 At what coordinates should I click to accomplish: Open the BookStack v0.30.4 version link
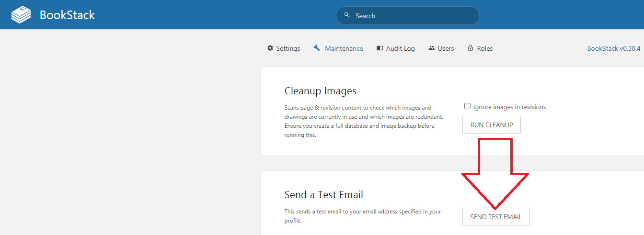[x=614, y=48]
